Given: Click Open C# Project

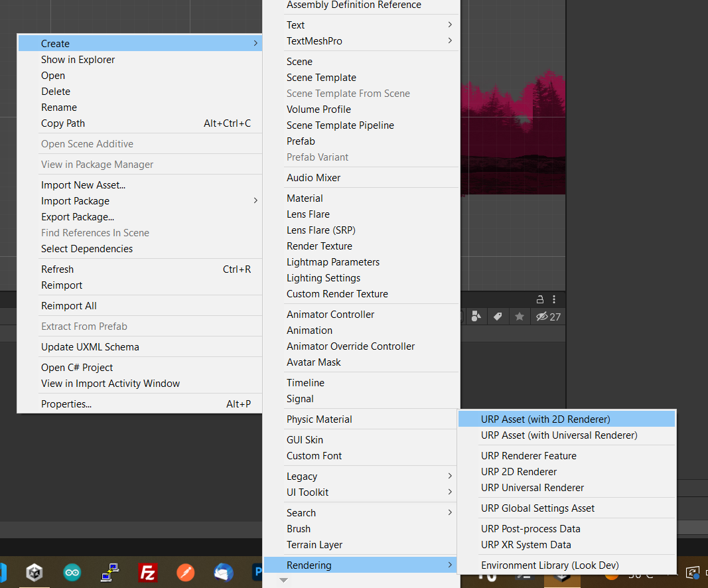Looking at the screenshot, I should click(x=76, y=367).
